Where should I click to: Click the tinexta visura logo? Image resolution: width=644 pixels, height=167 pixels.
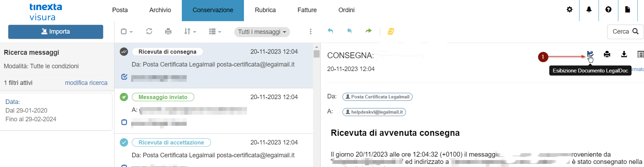coord(46,12)
